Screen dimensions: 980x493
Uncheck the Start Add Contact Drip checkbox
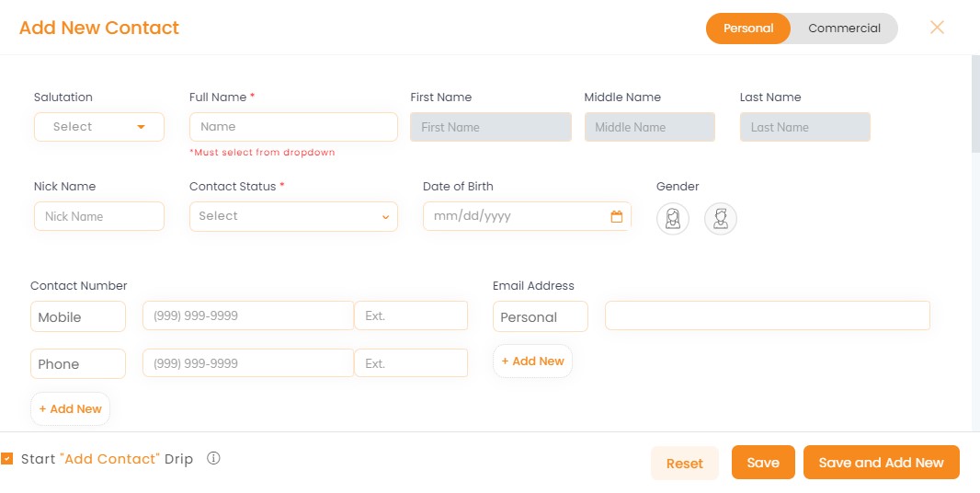(6, 459)
